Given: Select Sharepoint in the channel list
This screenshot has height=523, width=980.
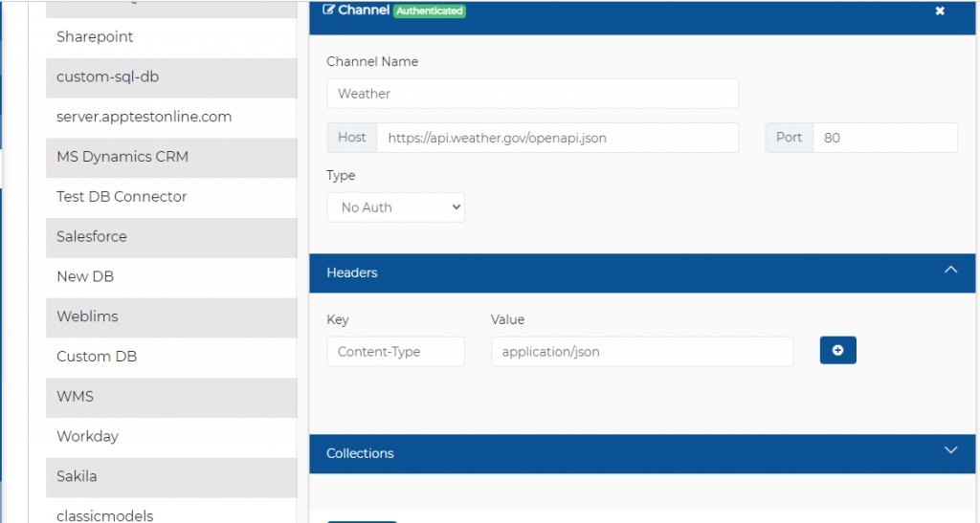Looking at the screenshot, I should [x=95, y=37].
